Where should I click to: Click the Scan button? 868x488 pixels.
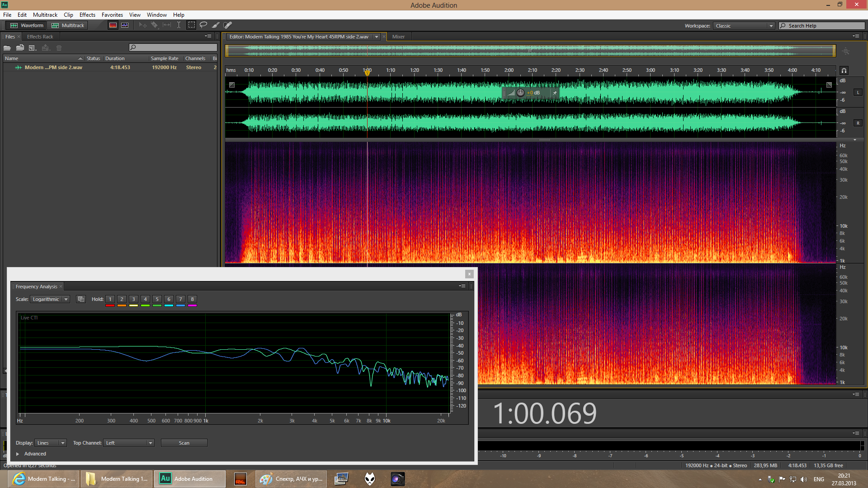184,443
